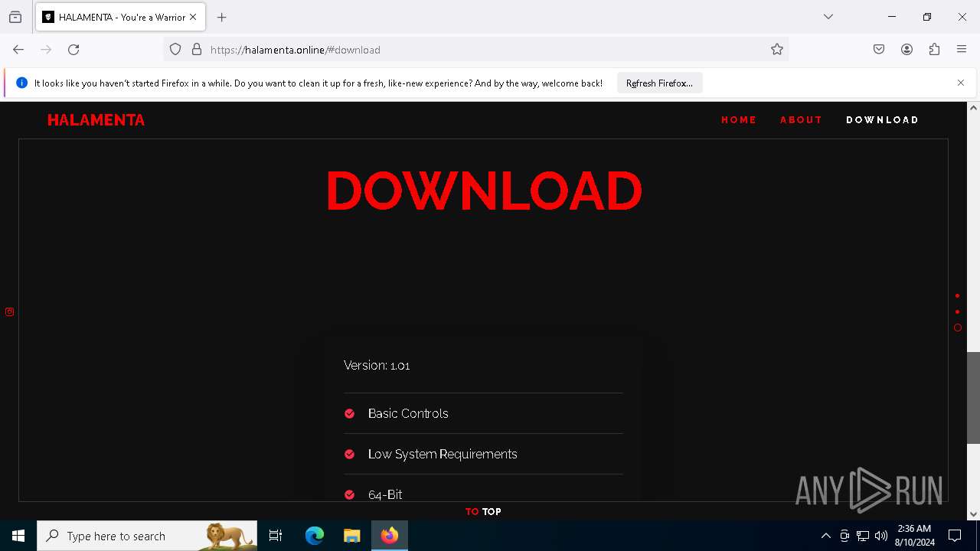This screenshot has width=980, height=551.
Task: Click the TO TOP link
Action: click(x=483, y=512)
